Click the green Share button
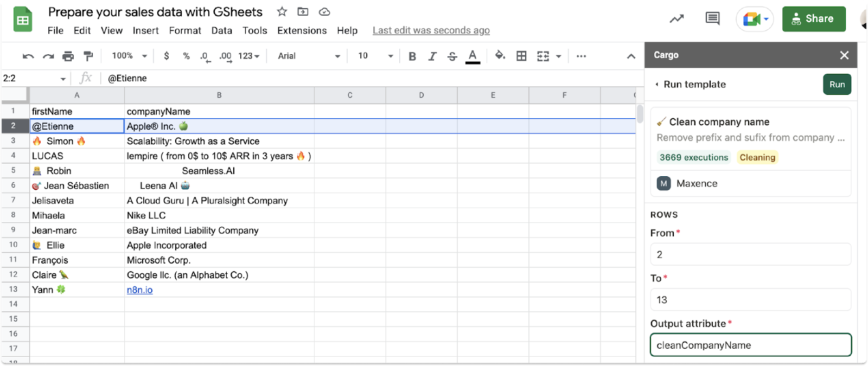Image resolution: width=868 pixels, height=366 pixels. pos(814,19)
